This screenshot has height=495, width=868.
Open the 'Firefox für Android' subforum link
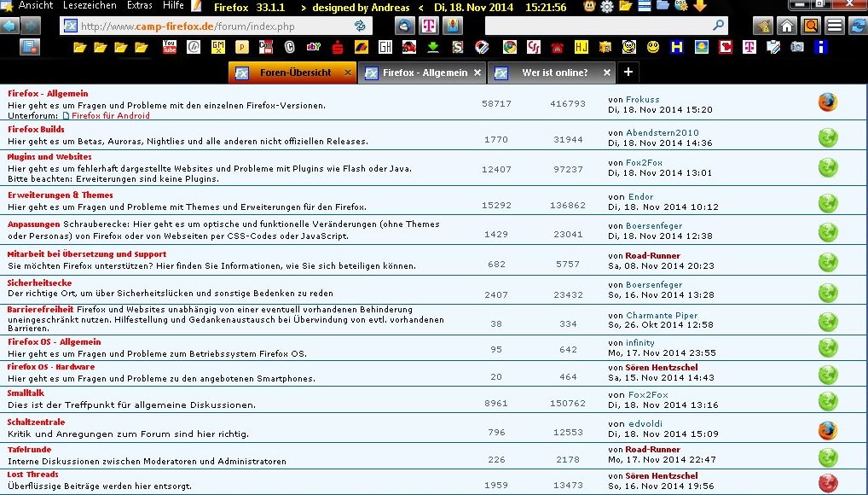[110, 115]
